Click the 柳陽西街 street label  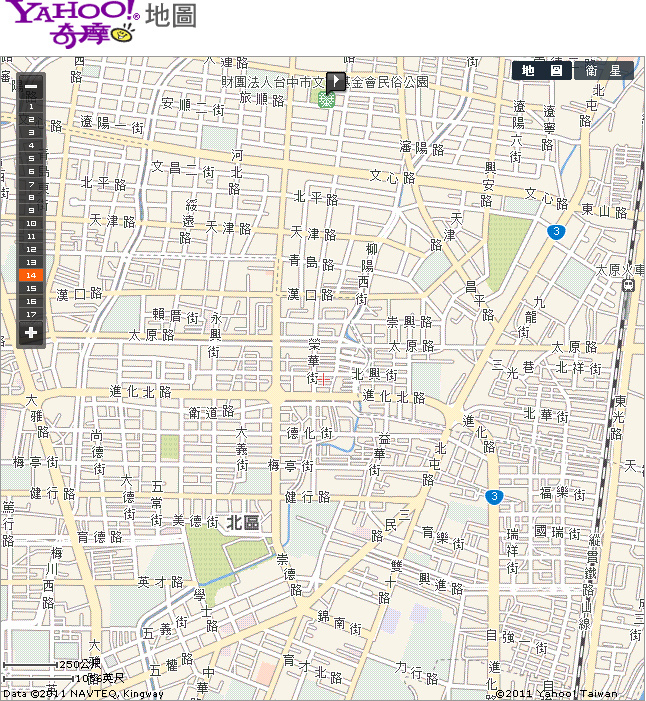coord(367,273)
